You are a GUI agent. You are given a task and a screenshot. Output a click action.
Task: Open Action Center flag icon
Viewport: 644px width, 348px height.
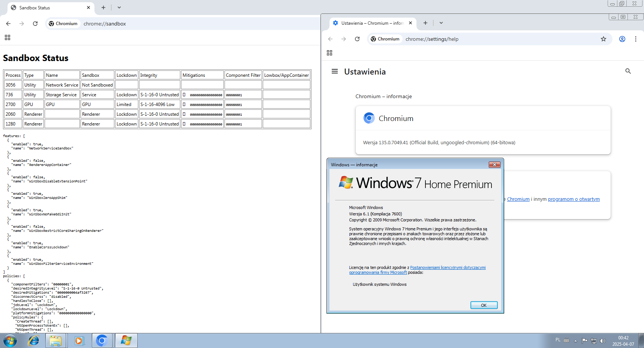pyautogui.click(x=584, y=341)
